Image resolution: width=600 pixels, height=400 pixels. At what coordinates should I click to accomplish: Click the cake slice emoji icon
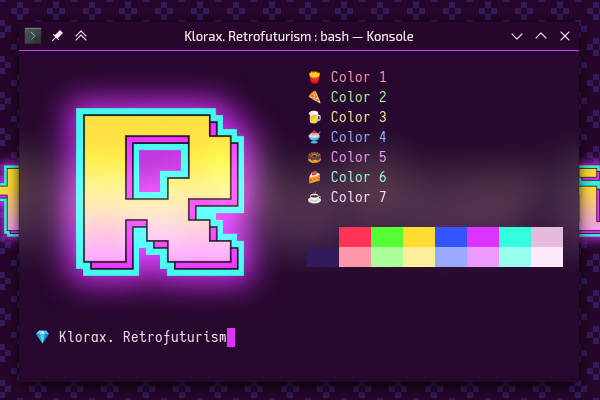click(x=315, y=177)
